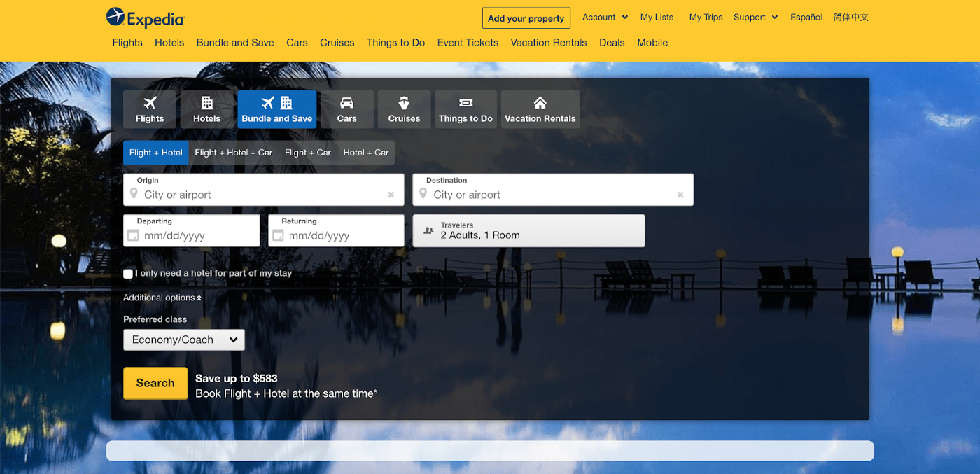
Task: Collapse the Additional options section
Action: 162,297
